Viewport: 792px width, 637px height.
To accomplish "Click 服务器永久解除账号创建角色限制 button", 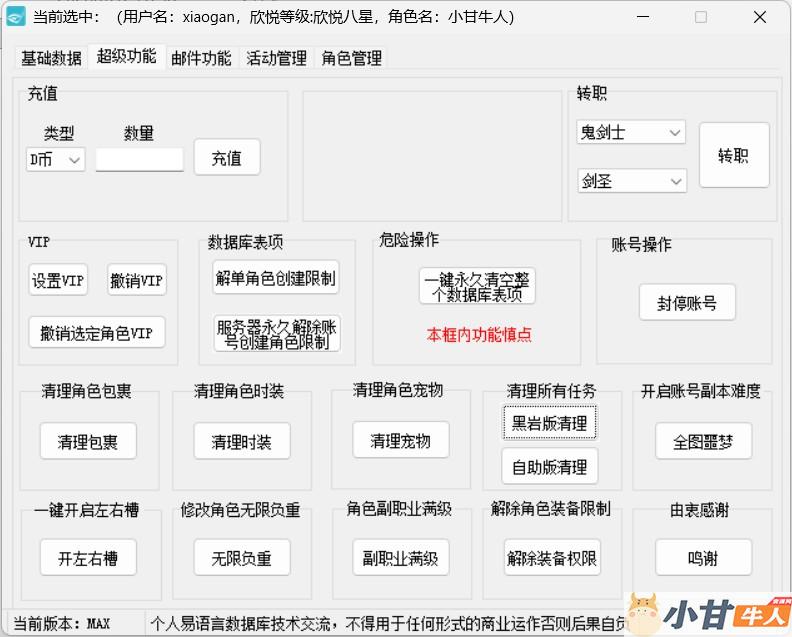I will point(276,333).
